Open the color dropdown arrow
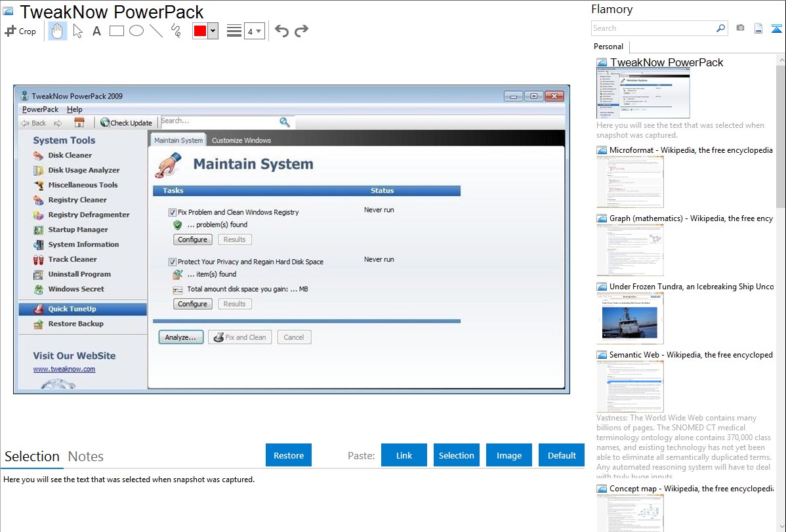The image size is (786, 532). point(213,31)
